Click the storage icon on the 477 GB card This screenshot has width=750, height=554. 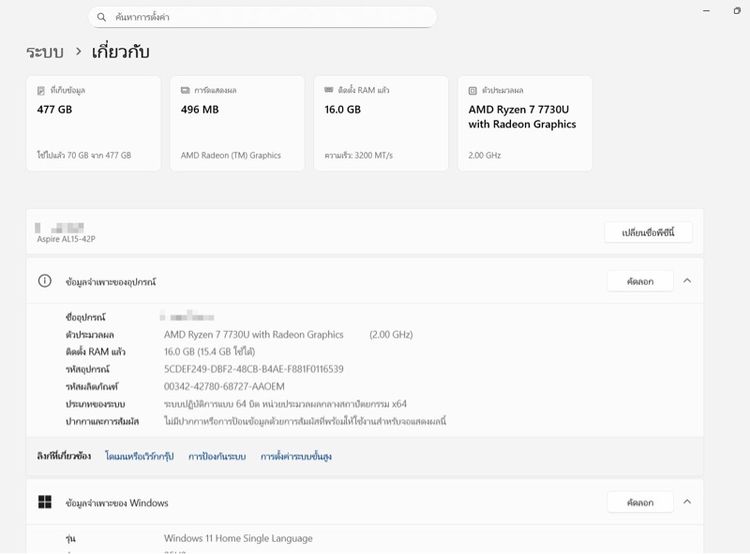pyautogui.click(x=41, y=90)
